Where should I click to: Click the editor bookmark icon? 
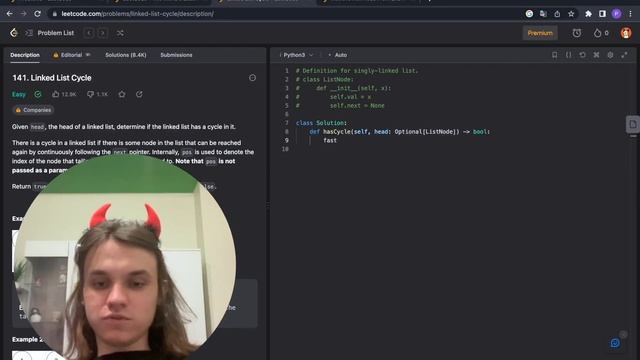click(554, 55)
